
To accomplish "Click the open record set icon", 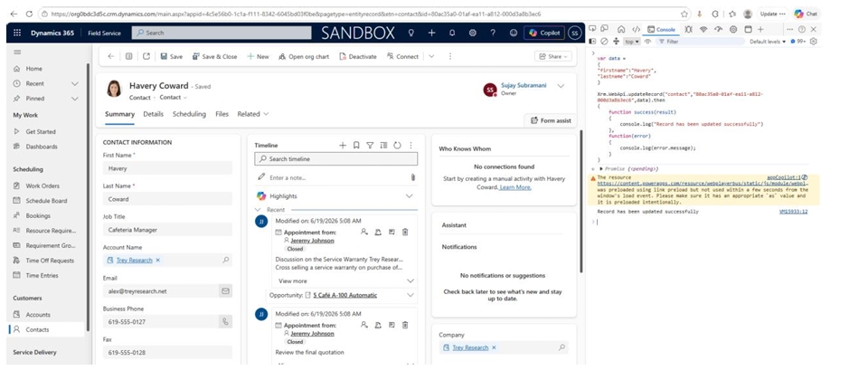I will (128, 56).
